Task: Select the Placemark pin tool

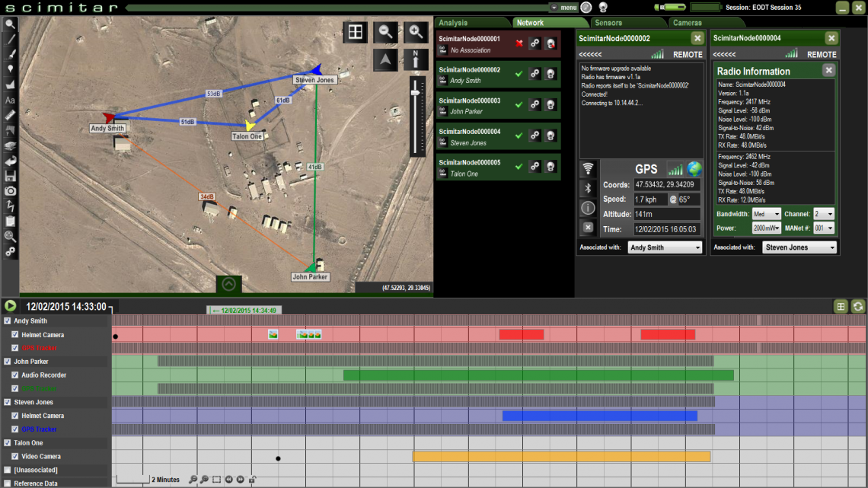Action: [x=10, y=69]
